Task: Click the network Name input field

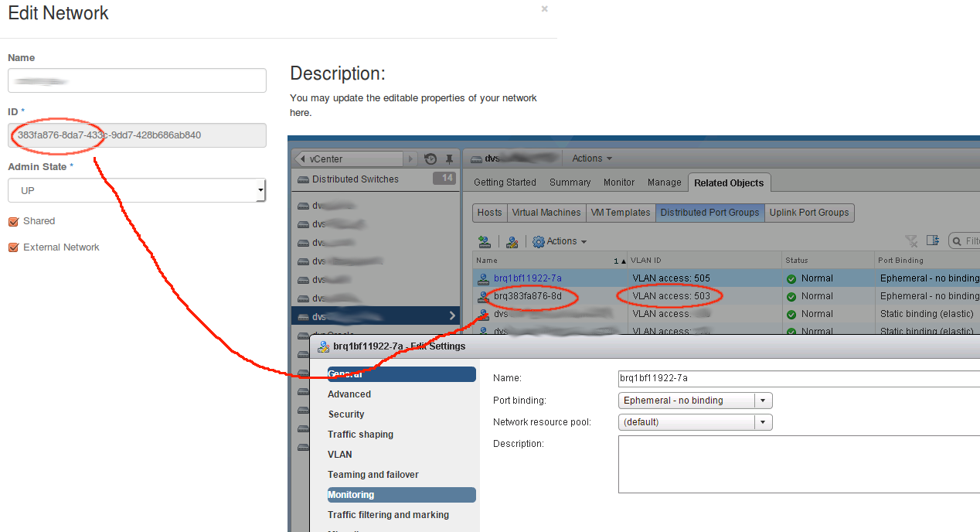Action: 137,80
